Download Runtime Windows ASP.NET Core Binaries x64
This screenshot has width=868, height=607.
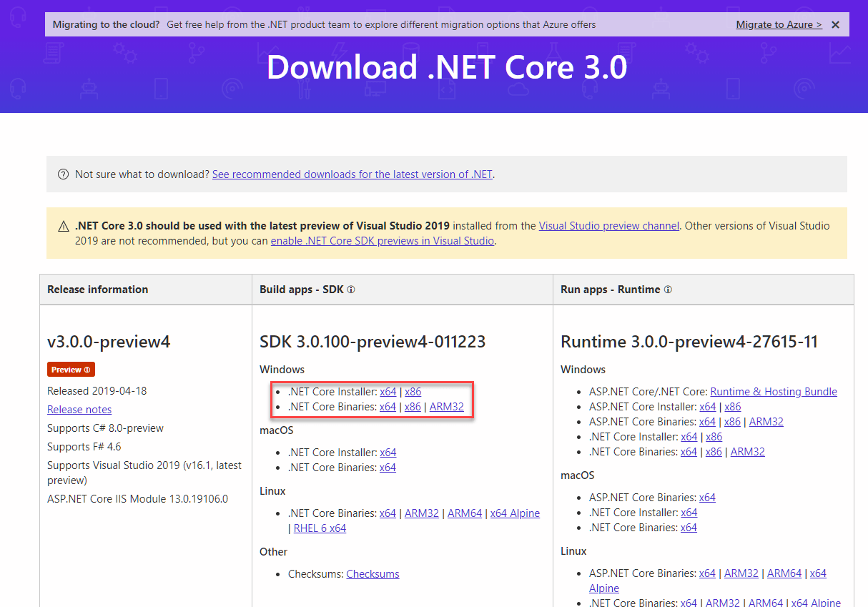tap(707, 422)
